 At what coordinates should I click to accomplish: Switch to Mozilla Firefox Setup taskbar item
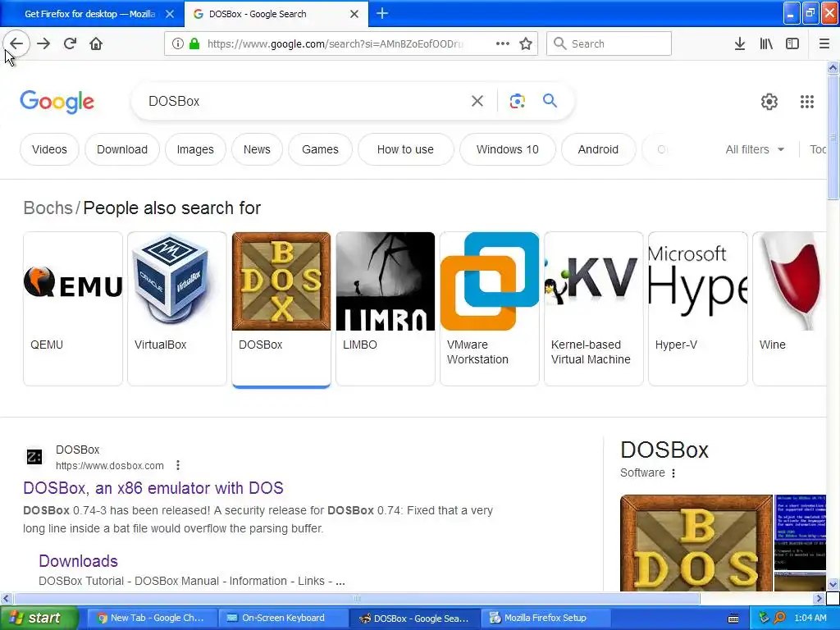tap(546, 619)
